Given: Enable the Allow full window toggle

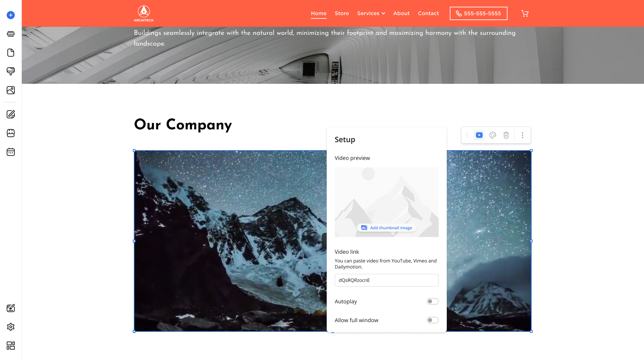Looking at the screenshot, I should [432, 320].
